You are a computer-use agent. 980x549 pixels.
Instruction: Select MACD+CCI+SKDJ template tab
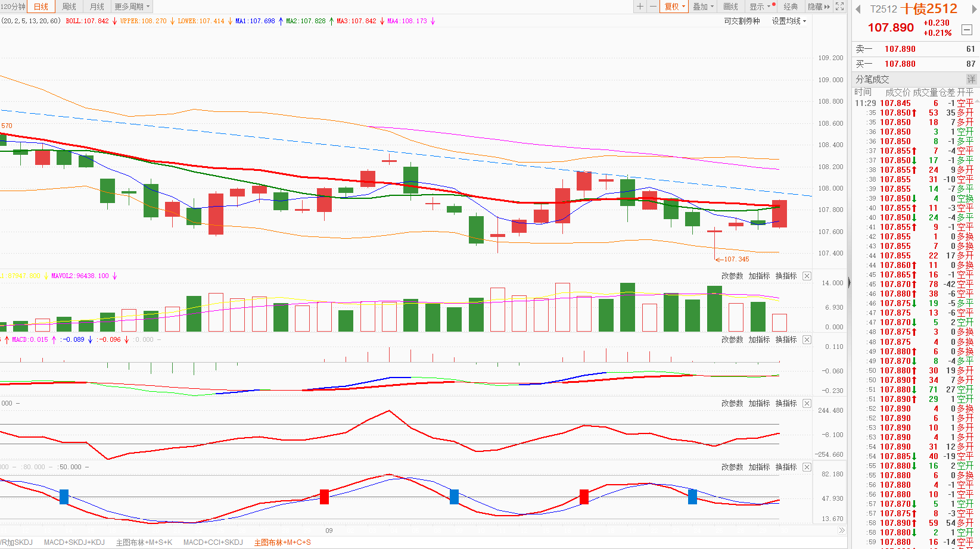[x=213, y=542]
